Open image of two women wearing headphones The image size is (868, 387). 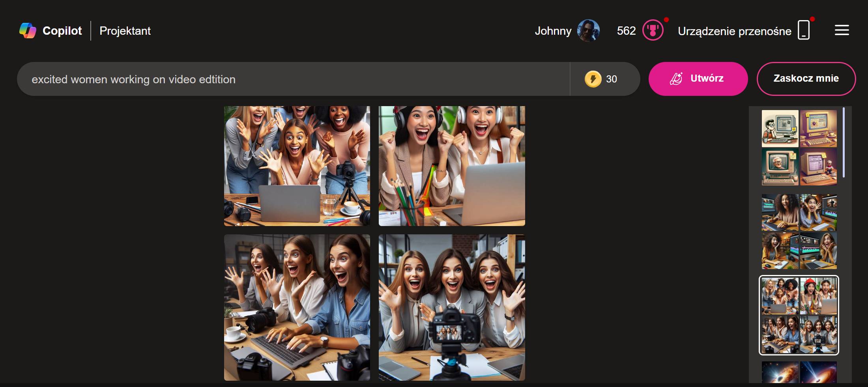pos(452,166)
